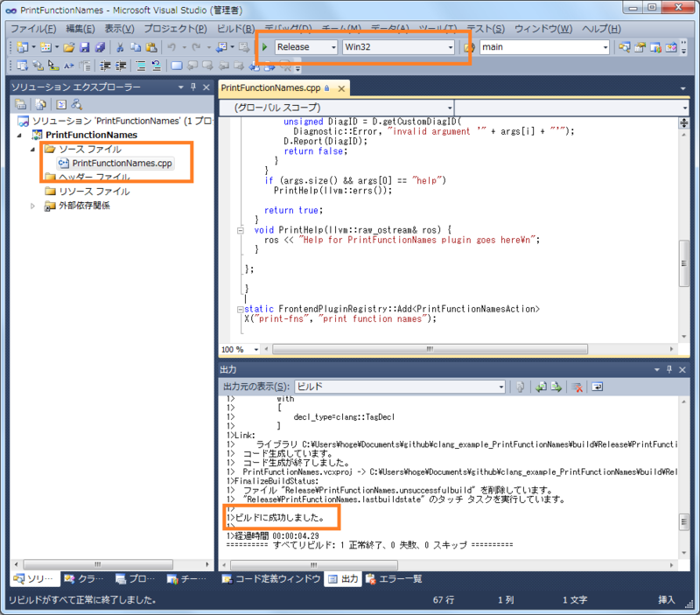
Task: Collapse the PrintFunctionNames project node
Action: [x=19, y=135]
